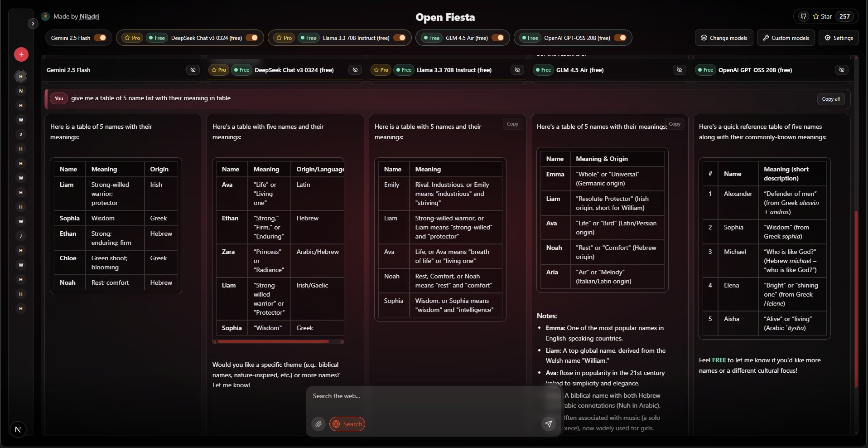Toggle the web Search button
The height and width of the screenshot is (448, 868).
[x=347, y=424]
